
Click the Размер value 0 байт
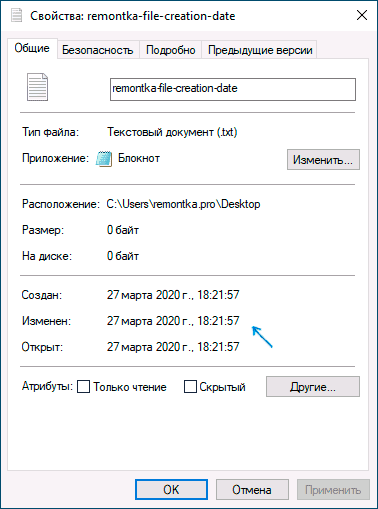123,230
